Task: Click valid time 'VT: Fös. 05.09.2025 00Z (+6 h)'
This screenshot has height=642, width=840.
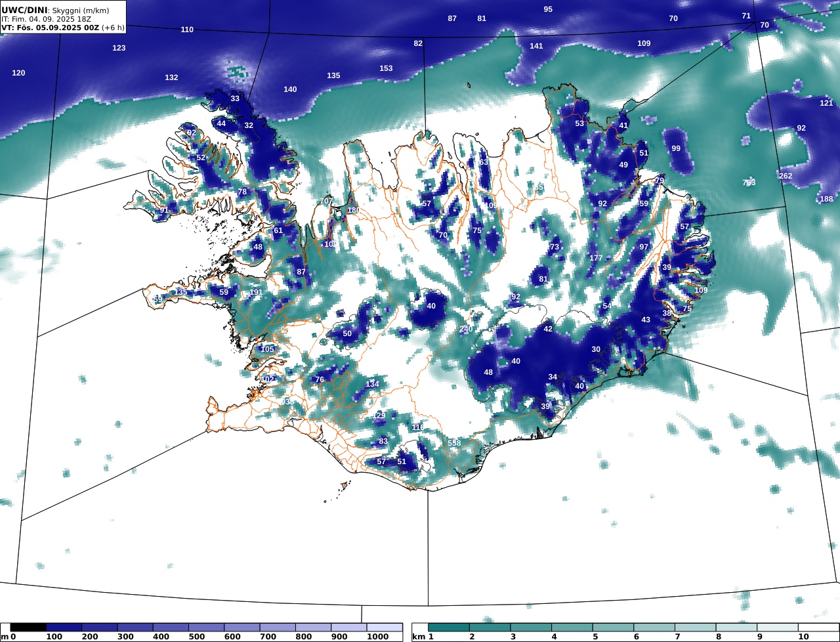Action: tap(62, 28)
